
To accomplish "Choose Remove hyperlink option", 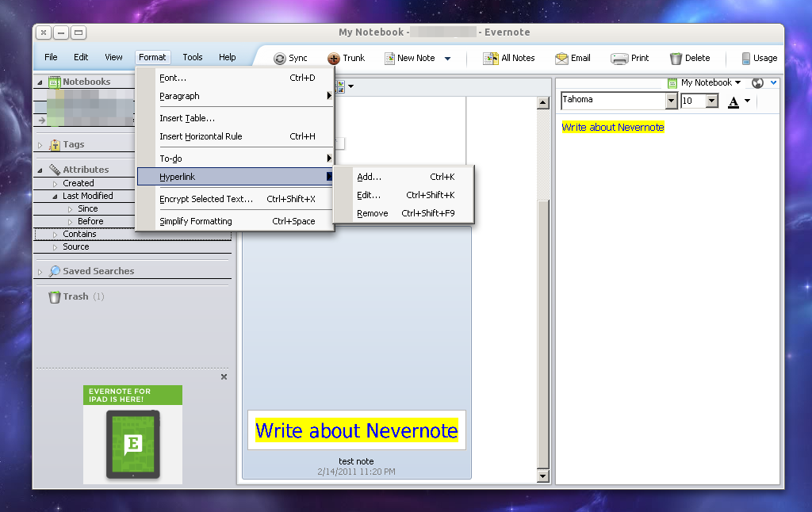I will click(404, 212).
